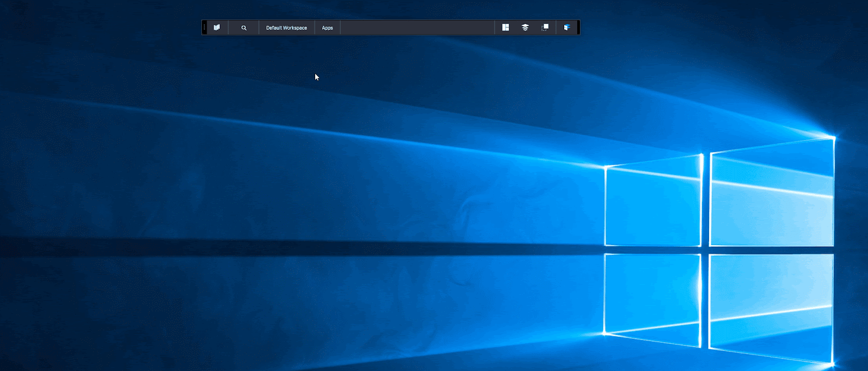
Task: Click the stacked layers icon
Action: [x=525, y=27]
